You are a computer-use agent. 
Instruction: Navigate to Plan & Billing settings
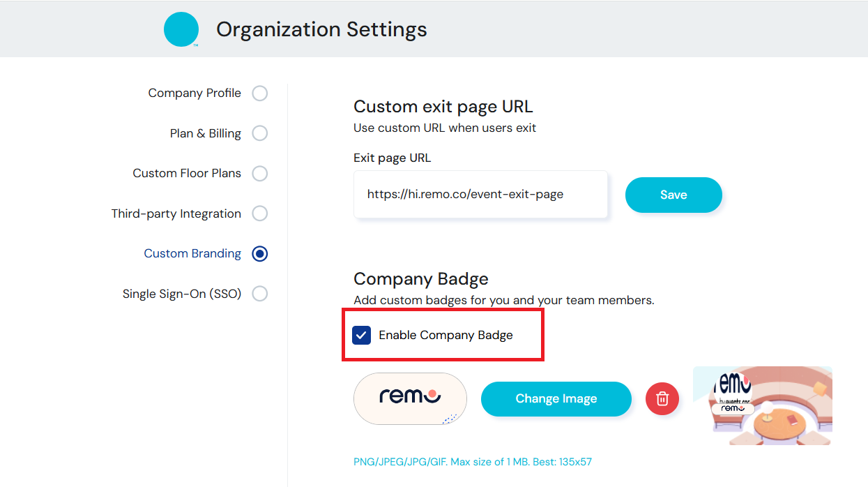tap(206, 133)
